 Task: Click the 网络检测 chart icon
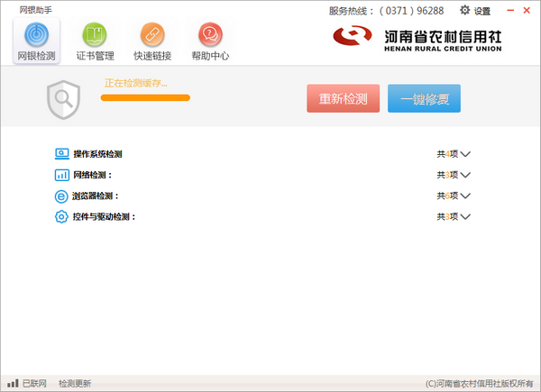click(62, 175)
